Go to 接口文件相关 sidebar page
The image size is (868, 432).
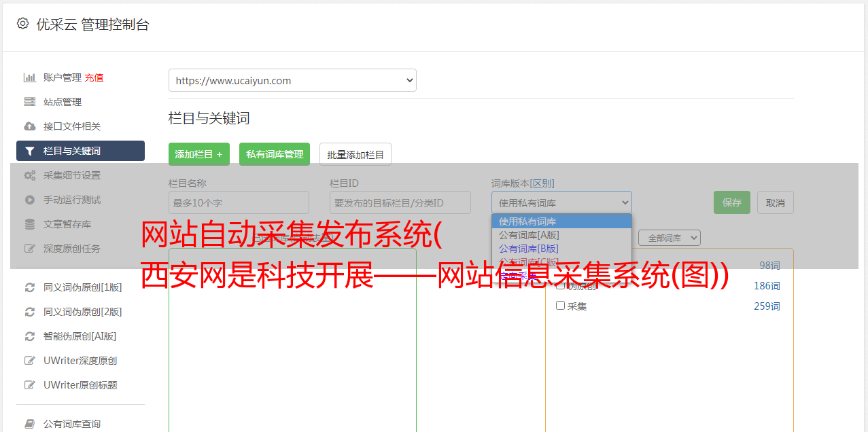click(x=72, y=126)
